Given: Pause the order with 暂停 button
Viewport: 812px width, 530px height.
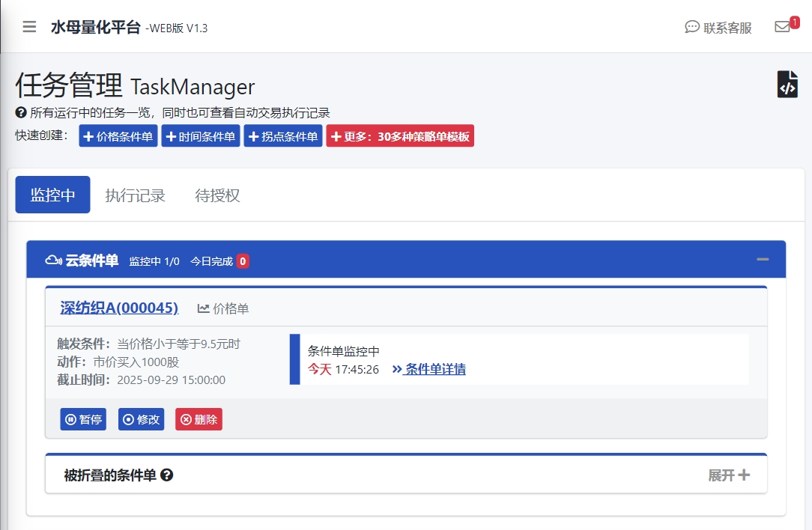Looking at the screenshot, I should tap(83, 419).
